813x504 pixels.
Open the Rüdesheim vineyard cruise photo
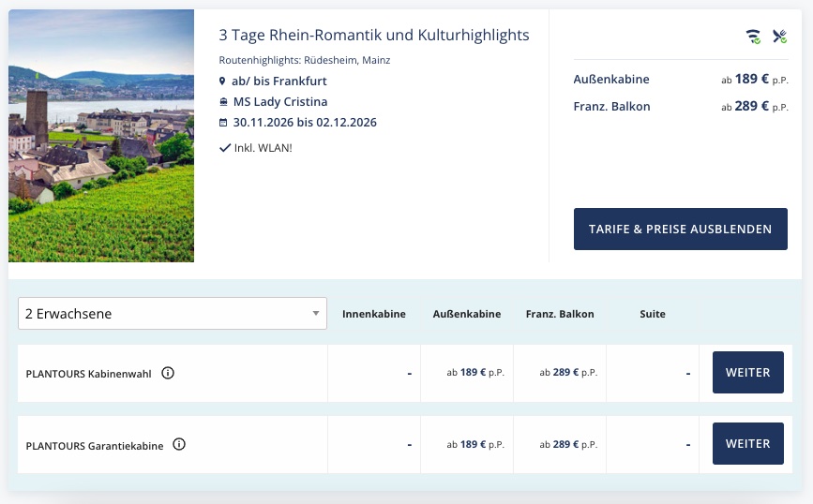[101, 136]
